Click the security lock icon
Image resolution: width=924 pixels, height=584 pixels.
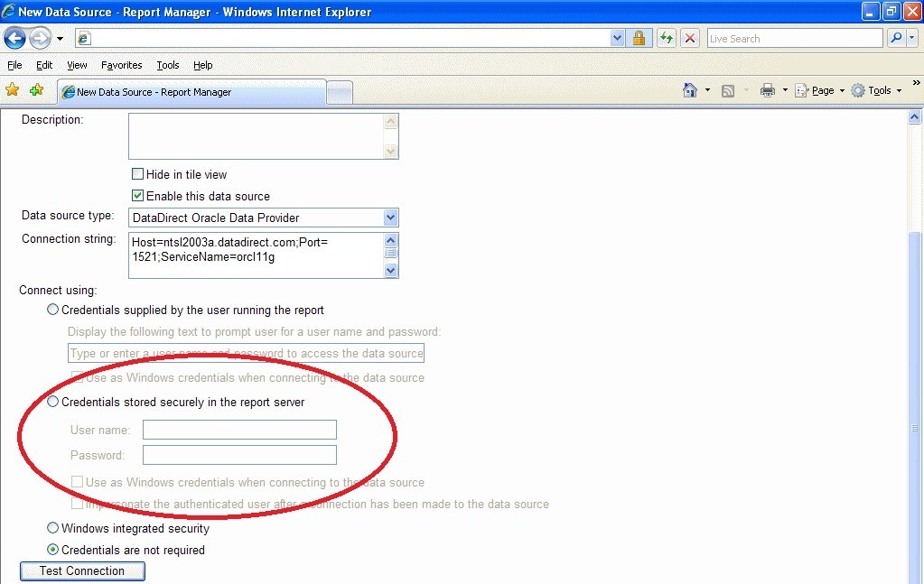coord(639,38)
